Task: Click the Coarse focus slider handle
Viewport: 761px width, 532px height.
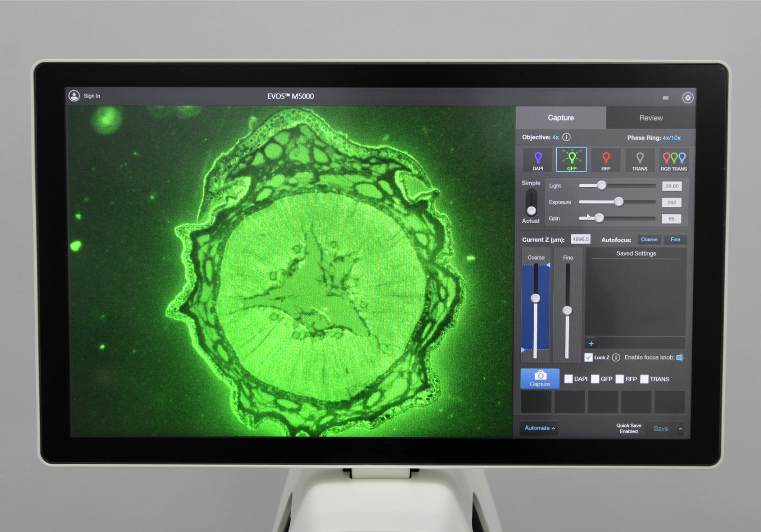Action: click(536, 298)
